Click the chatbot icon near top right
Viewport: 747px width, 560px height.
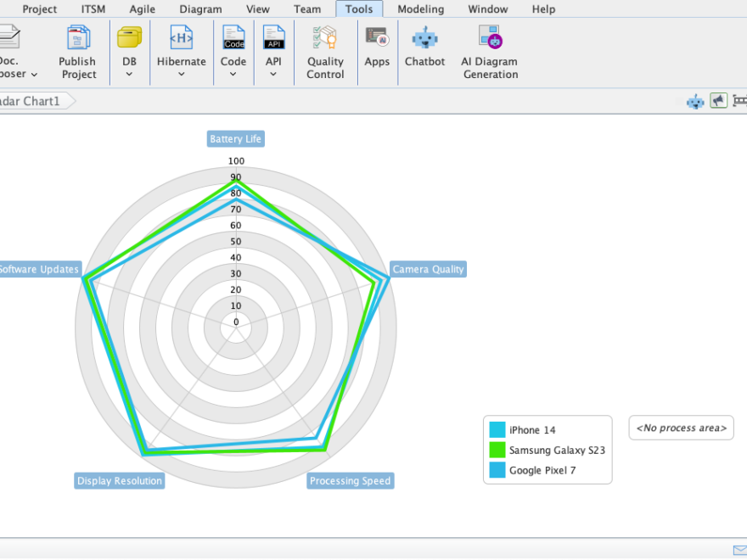tap(694, 100)
